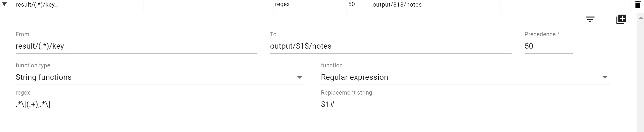Click the regex cell in the row header
This screenshot has height=132, width=644.
(x=282, y=4)
